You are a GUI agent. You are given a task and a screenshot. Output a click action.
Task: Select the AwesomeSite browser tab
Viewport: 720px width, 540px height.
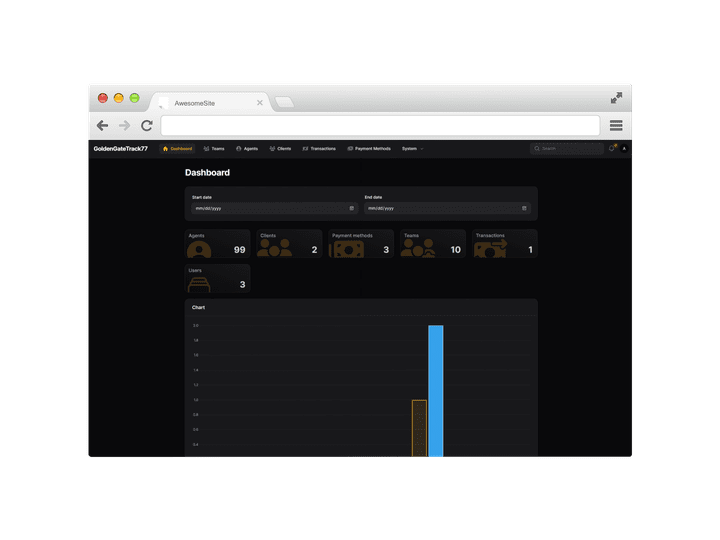click(211, 103)
